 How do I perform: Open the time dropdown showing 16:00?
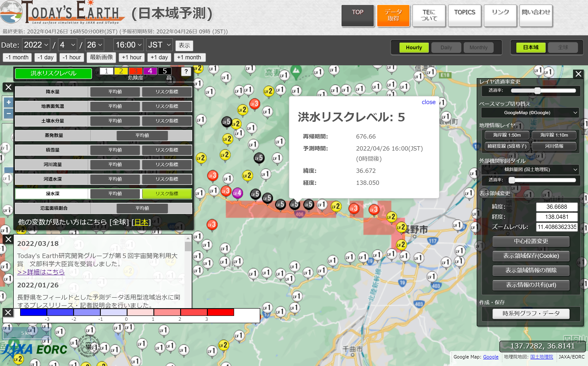128,45
